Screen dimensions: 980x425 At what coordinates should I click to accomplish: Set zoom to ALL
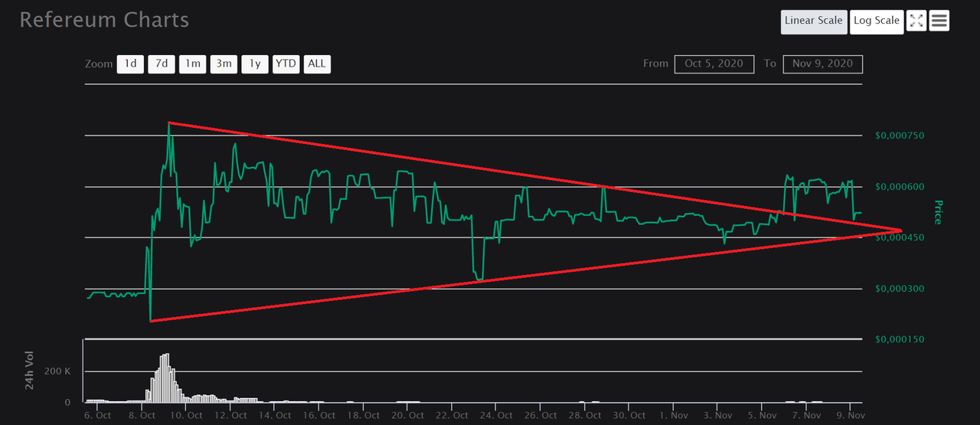click(317, 64)
